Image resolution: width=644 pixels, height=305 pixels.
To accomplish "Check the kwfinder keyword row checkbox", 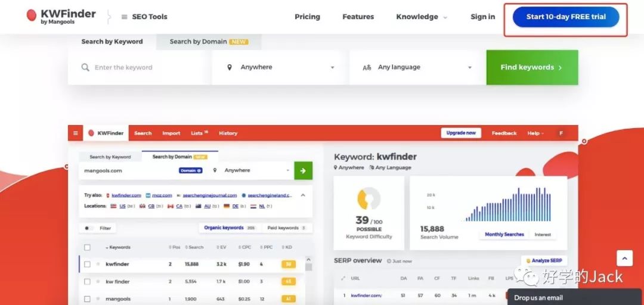I will point(88,264).
